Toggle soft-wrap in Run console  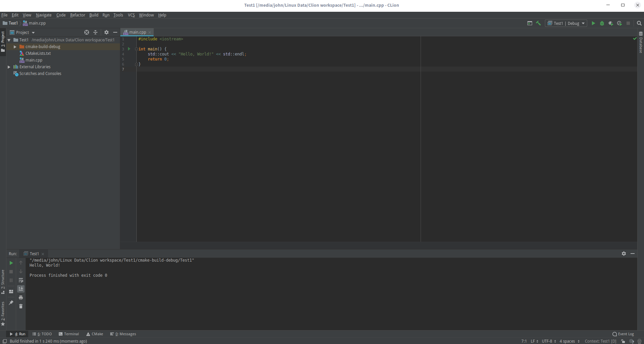pyautogui.click(x=21, y=280)
